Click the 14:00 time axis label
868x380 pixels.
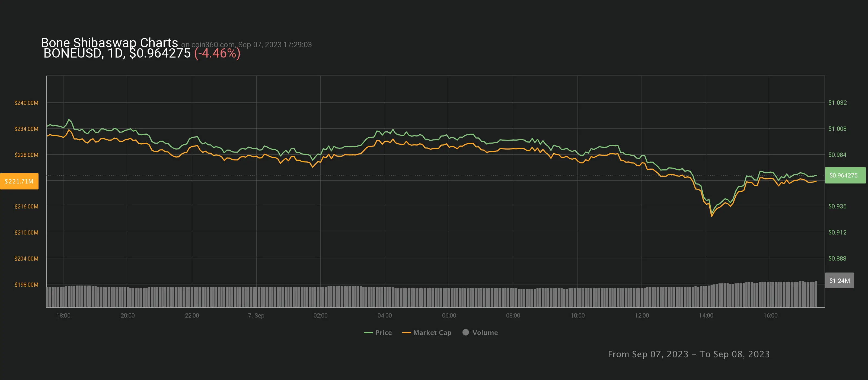706,316
